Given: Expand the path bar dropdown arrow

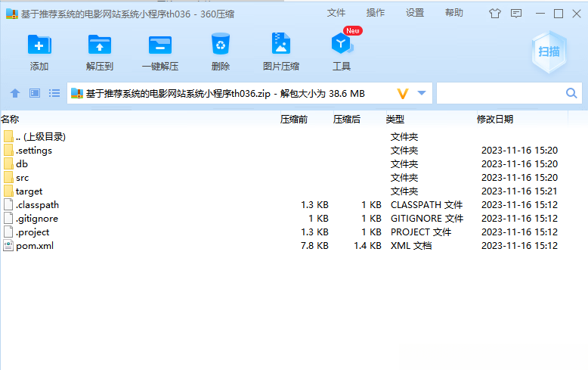Looking at the screenshot, I should point(422,93).
